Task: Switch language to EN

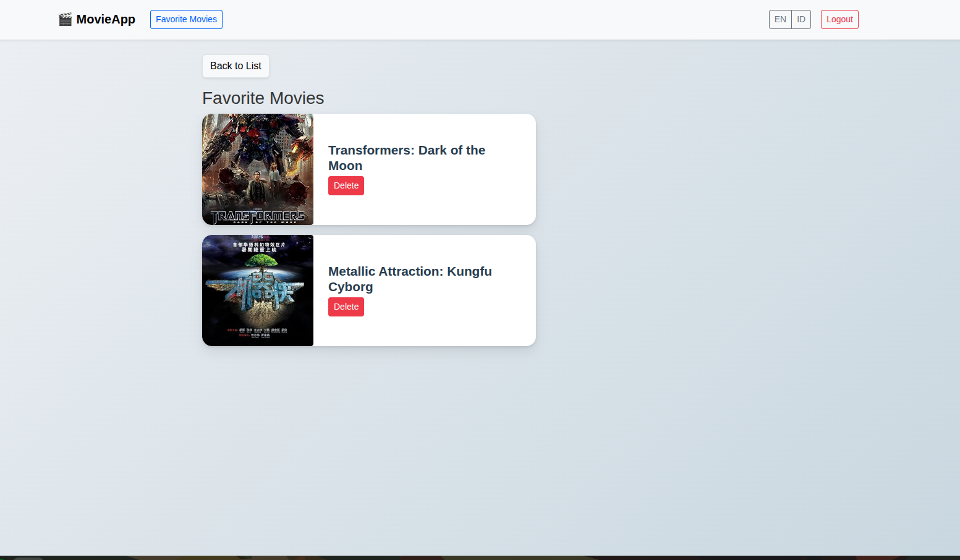Action: [x=780, y=19]
